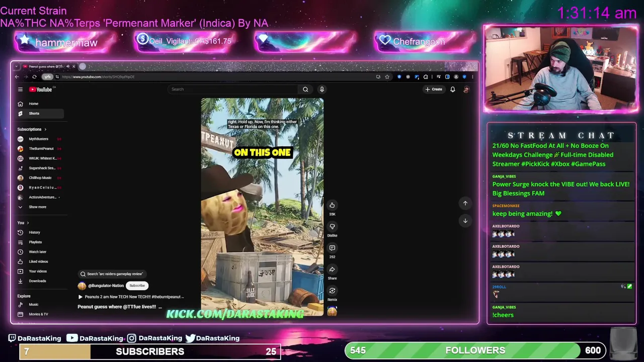The image size is (644, 362).
Task: Open tab search dropdown arrow
Action: [x=17, y=66]
